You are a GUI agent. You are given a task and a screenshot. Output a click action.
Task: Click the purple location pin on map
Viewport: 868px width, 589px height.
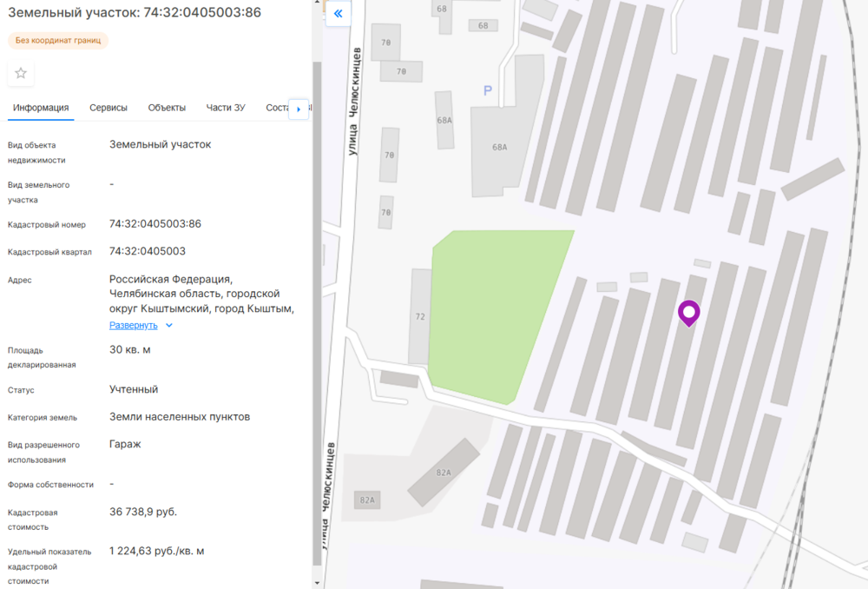[689, 313]
